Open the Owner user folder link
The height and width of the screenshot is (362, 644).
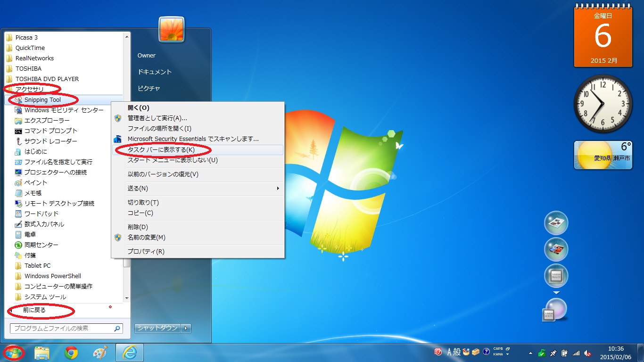pos(147,56)
